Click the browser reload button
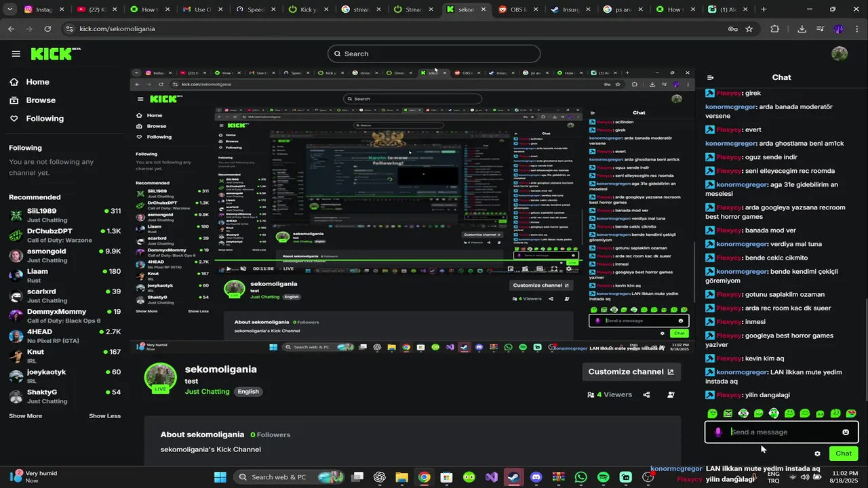 [47, 29]
